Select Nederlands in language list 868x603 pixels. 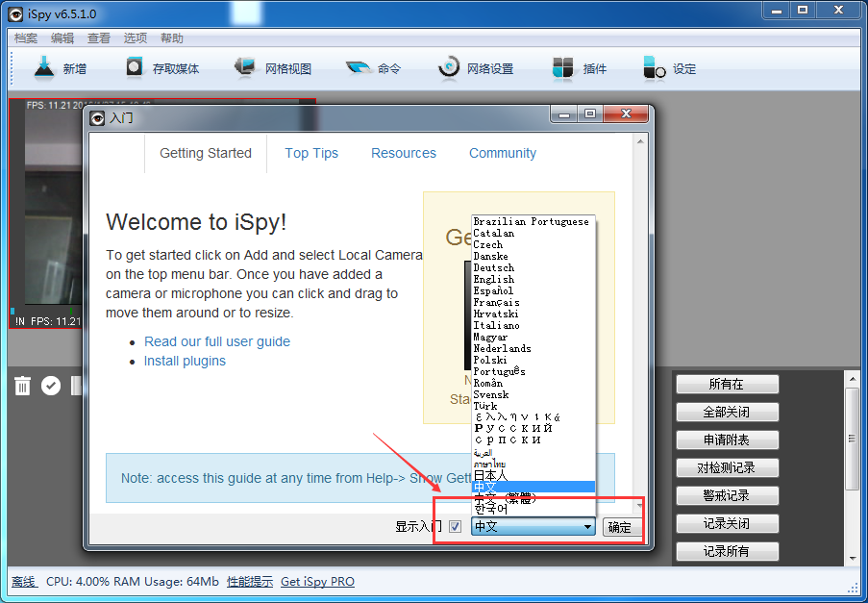[x=533, y=349]
